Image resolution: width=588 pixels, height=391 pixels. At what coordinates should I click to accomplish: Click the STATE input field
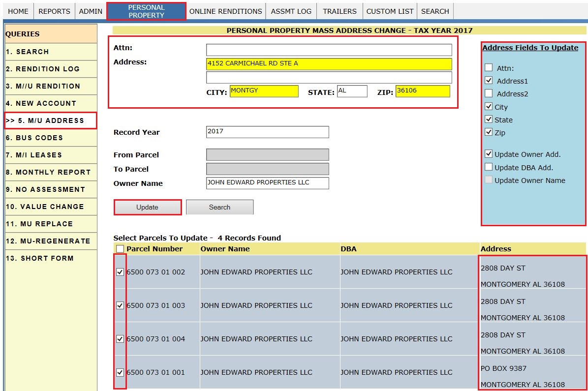(x=352, y=91)
